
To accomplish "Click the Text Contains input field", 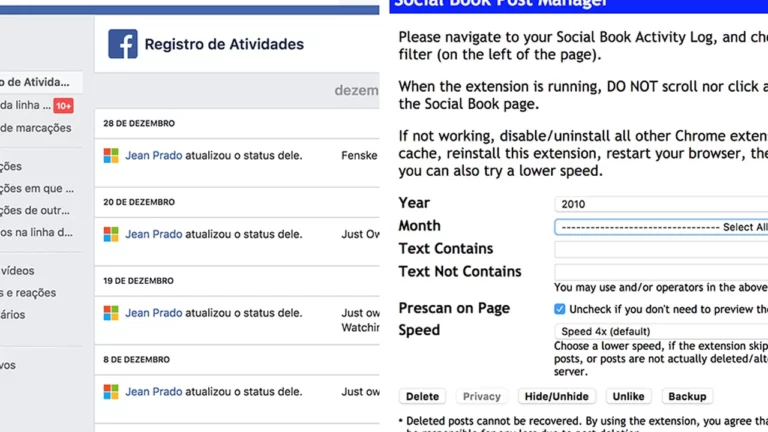I will (661, 249).
